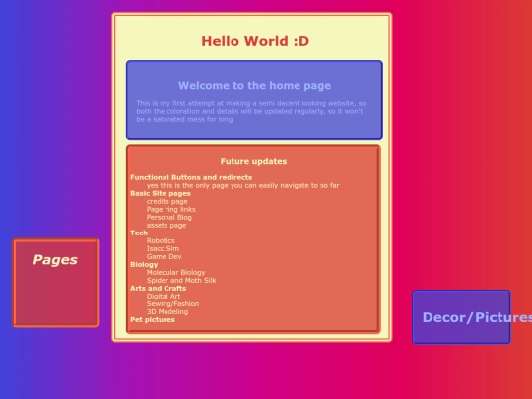Screen dimensions: 532x399
Task: Select the 'Molecular Biology' item
Action: coord(175,272)
